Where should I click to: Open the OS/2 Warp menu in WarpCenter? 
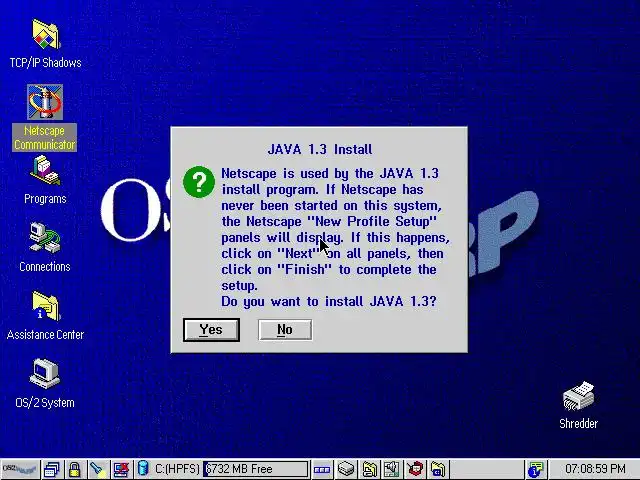[19, 469]
